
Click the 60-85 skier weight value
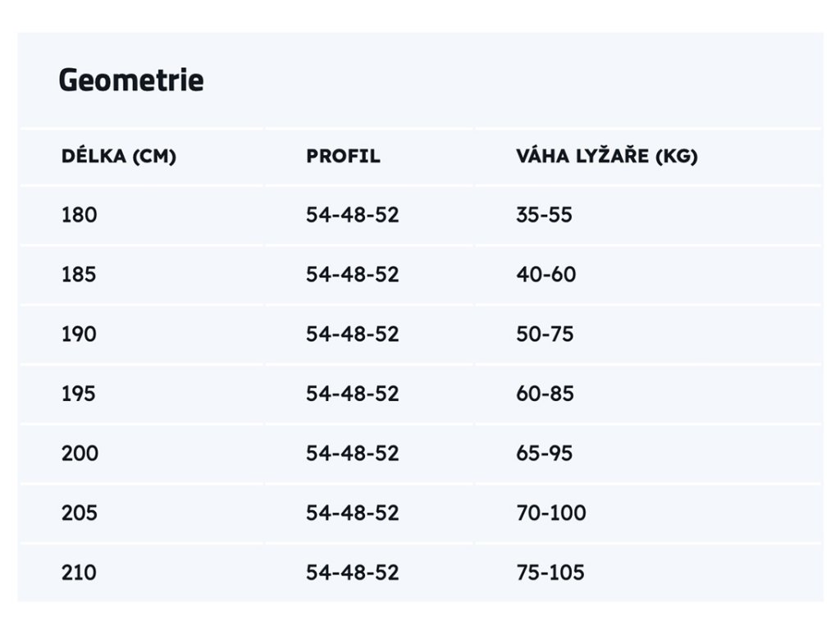(x=545, y=394)
